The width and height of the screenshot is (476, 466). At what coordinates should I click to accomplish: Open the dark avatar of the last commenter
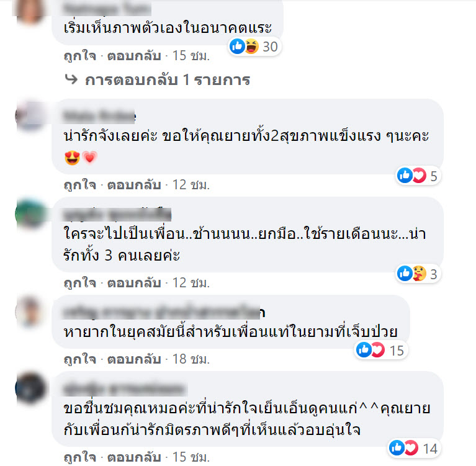pos(30,388)
